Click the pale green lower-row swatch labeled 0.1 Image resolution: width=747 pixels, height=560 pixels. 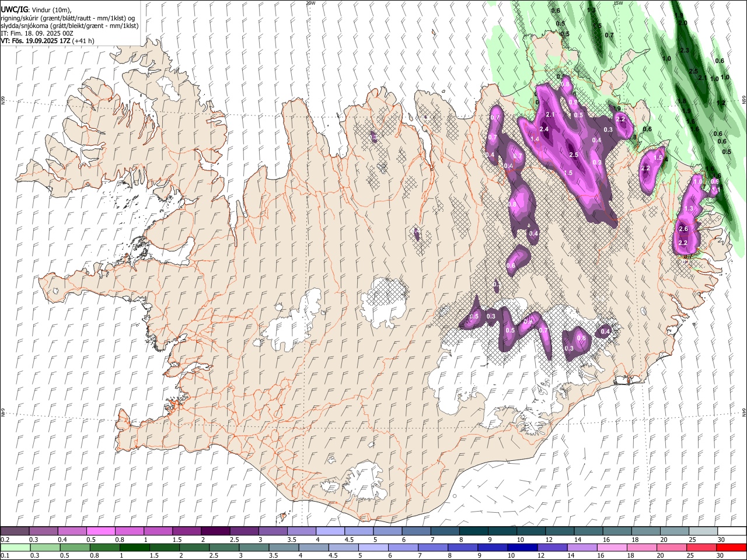[x=15, y=547]
